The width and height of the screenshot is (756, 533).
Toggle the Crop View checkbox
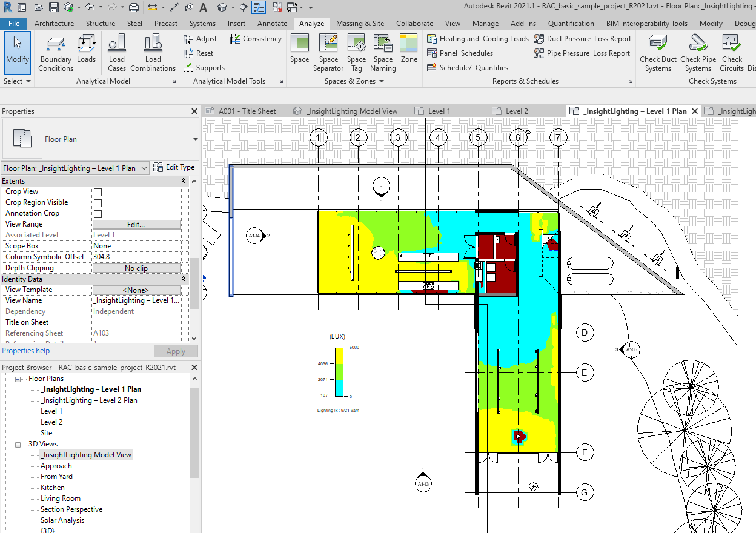[98, 192]
